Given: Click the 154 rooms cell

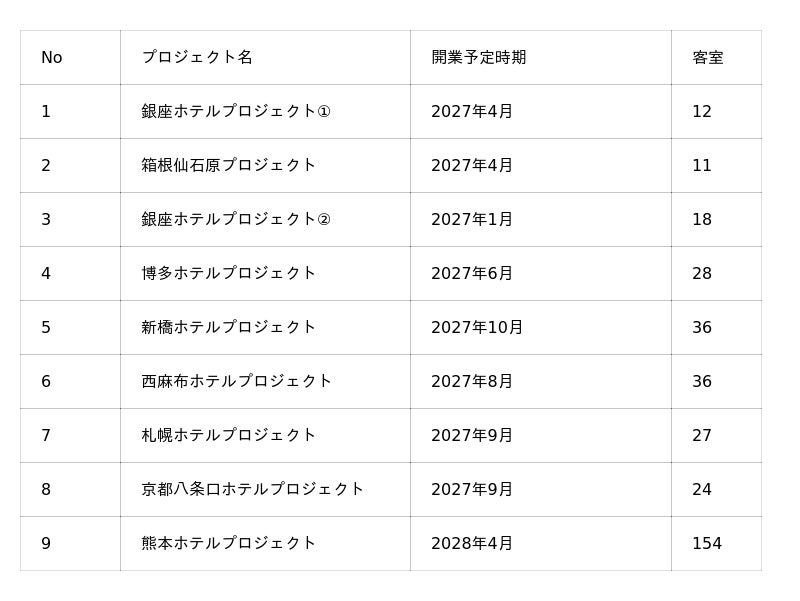Looking at the screenshot, I should pyautogui.click(x=716, y=544).
